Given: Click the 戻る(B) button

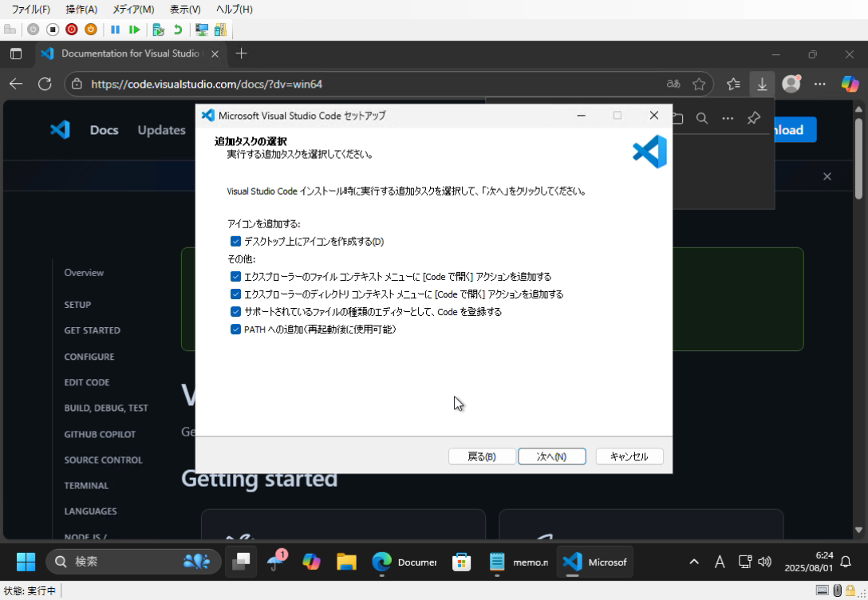Looking at the screenshot, I should pos(482,456).
